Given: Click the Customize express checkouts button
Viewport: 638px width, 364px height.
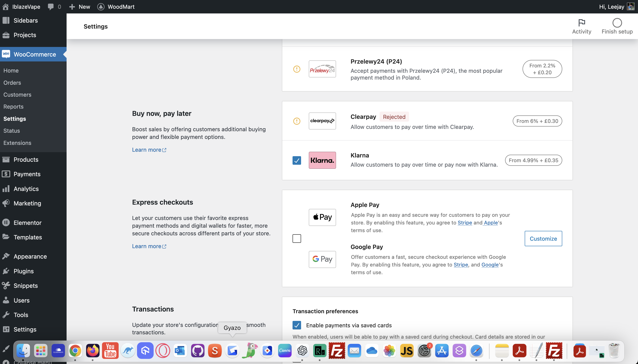Looking at the screenshot, I should [543, 239].
